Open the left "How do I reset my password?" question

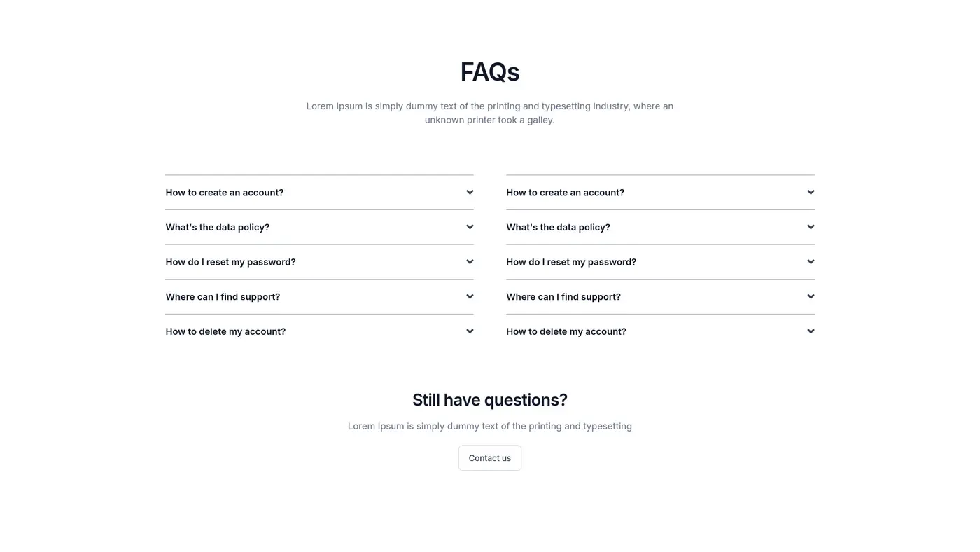click(230, 262)
